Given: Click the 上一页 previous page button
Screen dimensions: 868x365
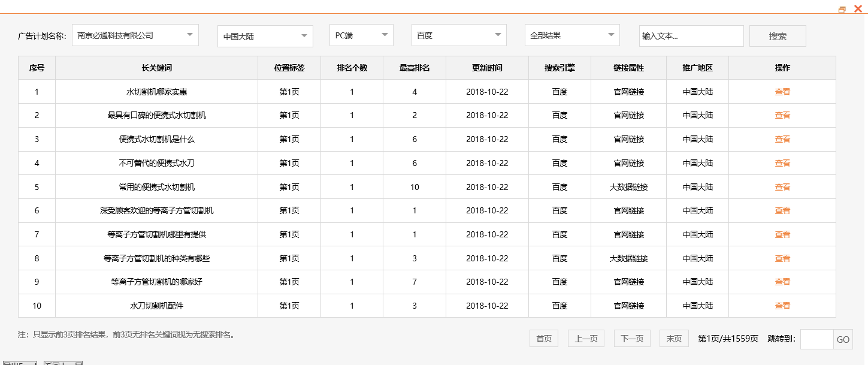Looking at the screenshot, I should click(x=585, y=338).
